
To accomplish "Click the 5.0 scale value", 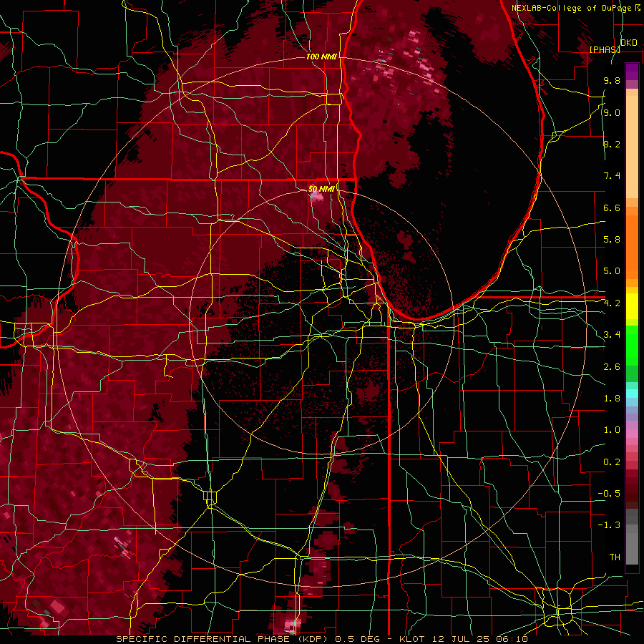I will tap(612, 271).
